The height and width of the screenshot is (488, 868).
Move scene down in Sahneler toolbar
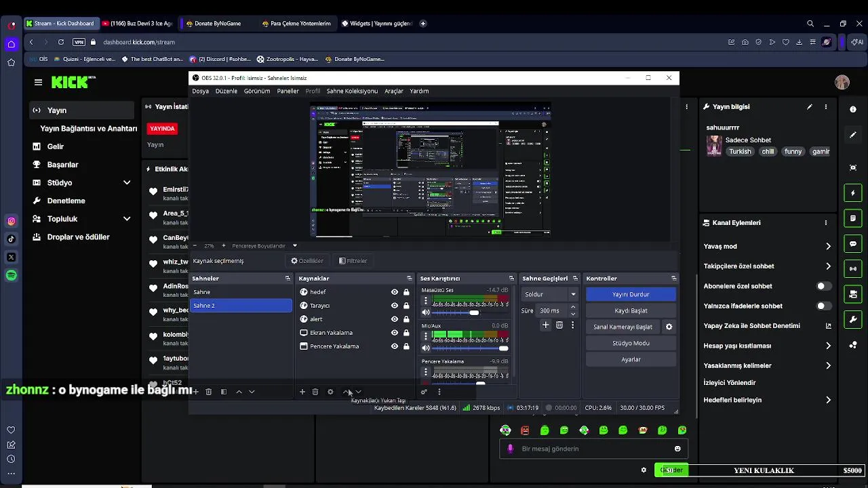tap(252, 392)
